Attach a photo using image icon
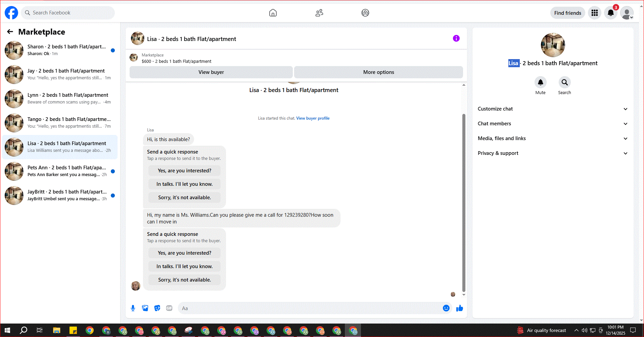Screen dimensions: 644x337 (145, 308)
